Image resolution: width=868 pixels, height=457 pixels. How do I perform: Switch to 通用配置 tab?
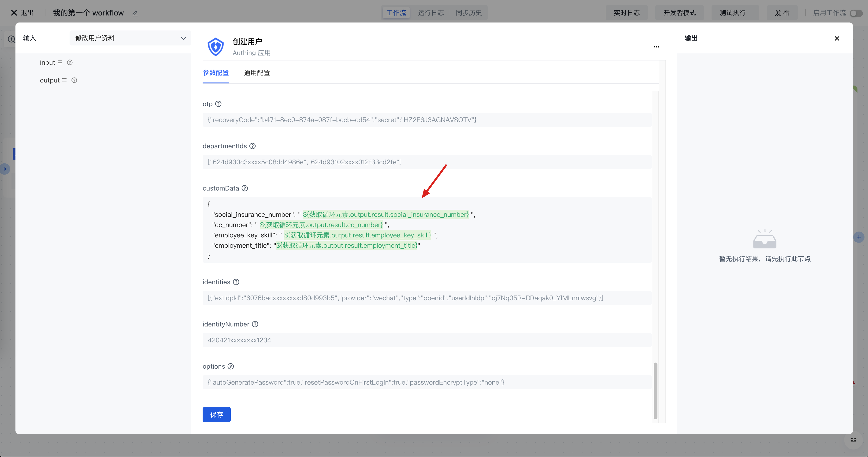click(257, 73)
